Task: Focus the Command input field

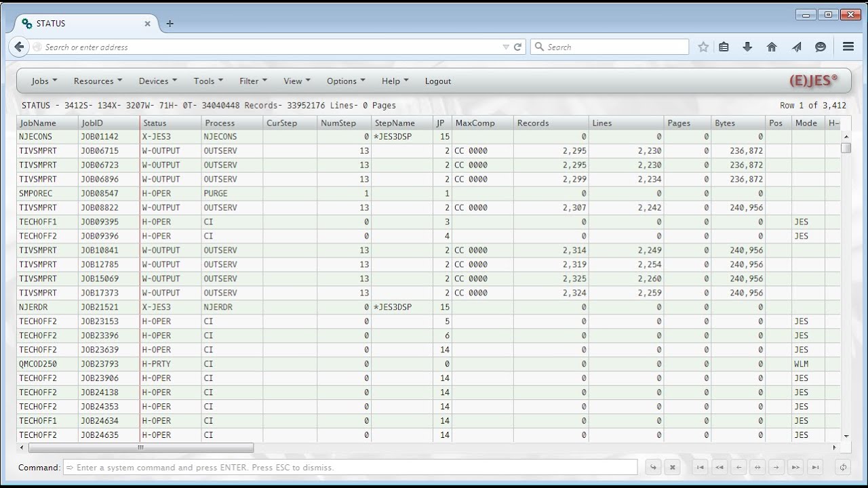Action: pyautogui.click(x=350, y=467)
